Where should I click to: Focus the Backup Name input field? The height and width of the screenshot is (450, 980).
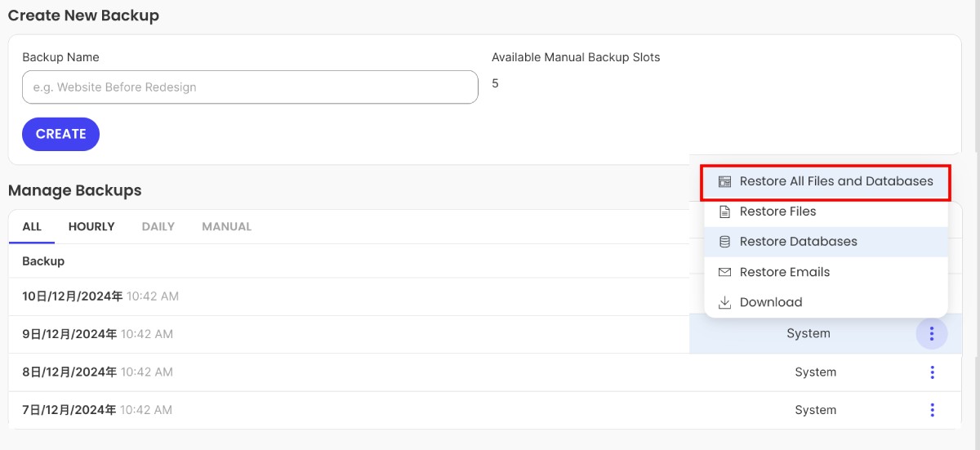pyautogui.click(x=250, y=87)
